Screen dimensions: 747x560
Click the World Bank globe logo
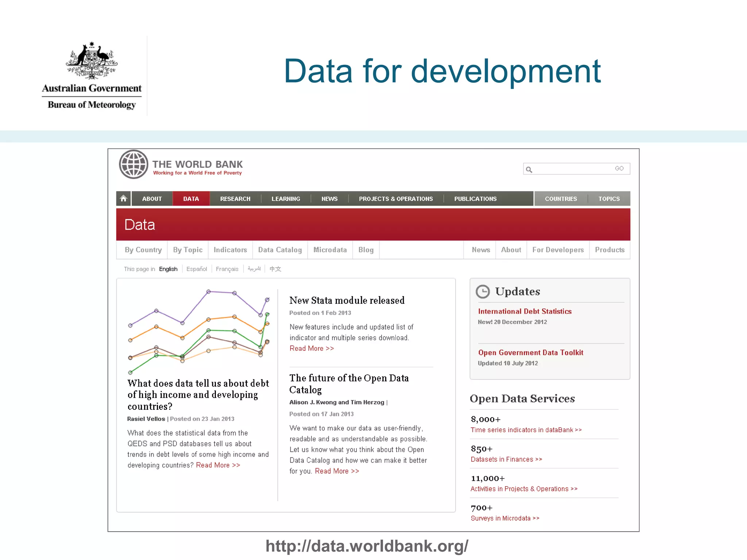coord(133,164)
